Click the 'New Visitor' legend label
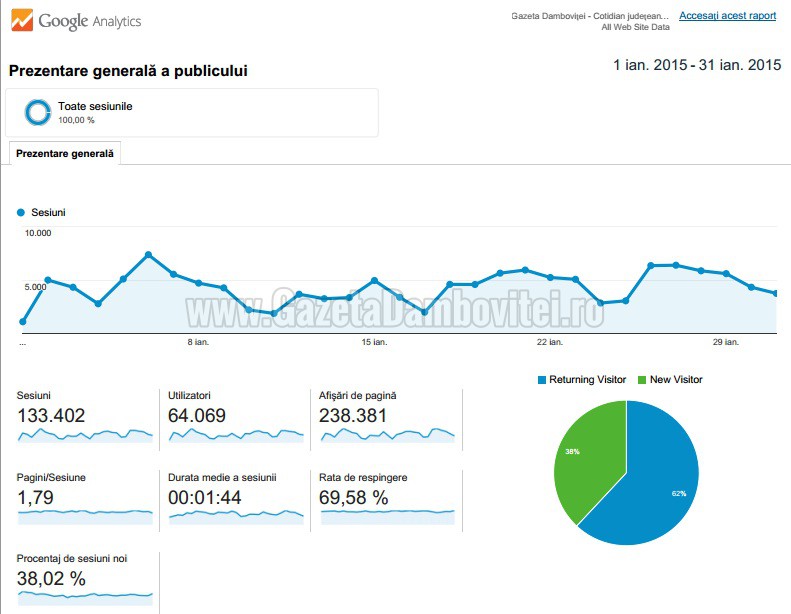Viewport: 791px width, 614px height. coord(676,380)
